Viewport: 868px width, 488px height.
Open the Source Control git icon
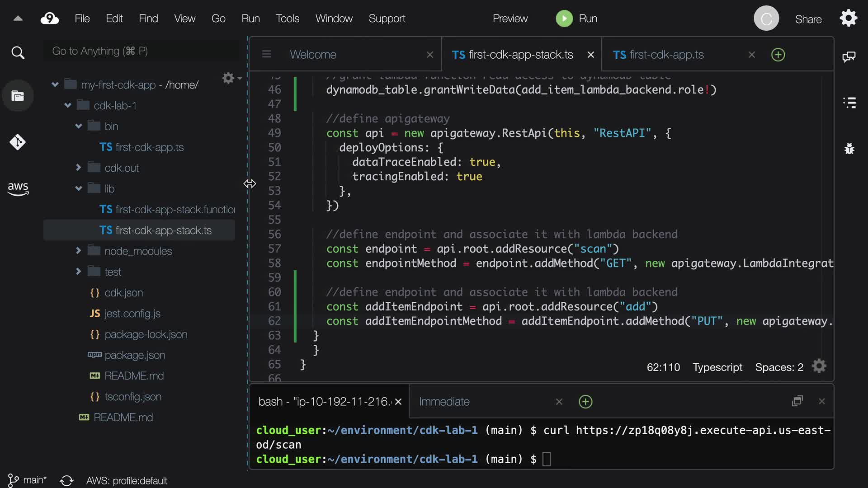coord(18,142)
